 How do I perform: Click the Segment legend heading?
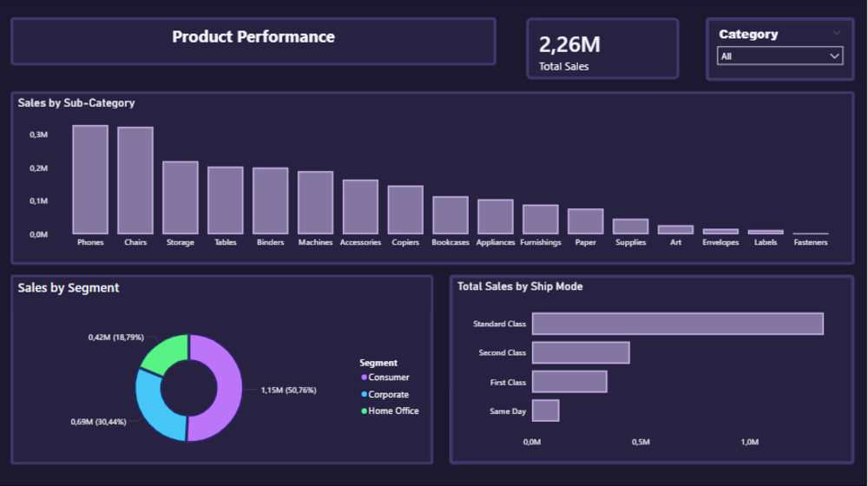[378, 363]
